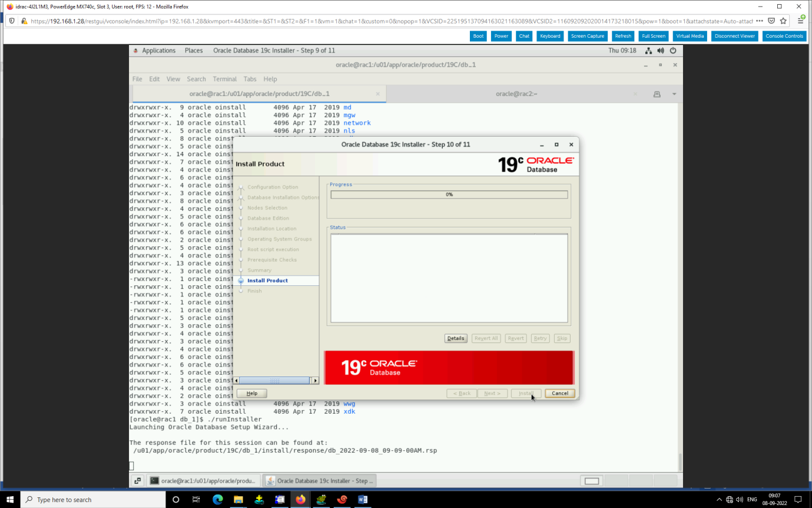The image size is (812, 508).
Task: Close the oracle@rac2 terminal tab
Action: coord(635,94)
